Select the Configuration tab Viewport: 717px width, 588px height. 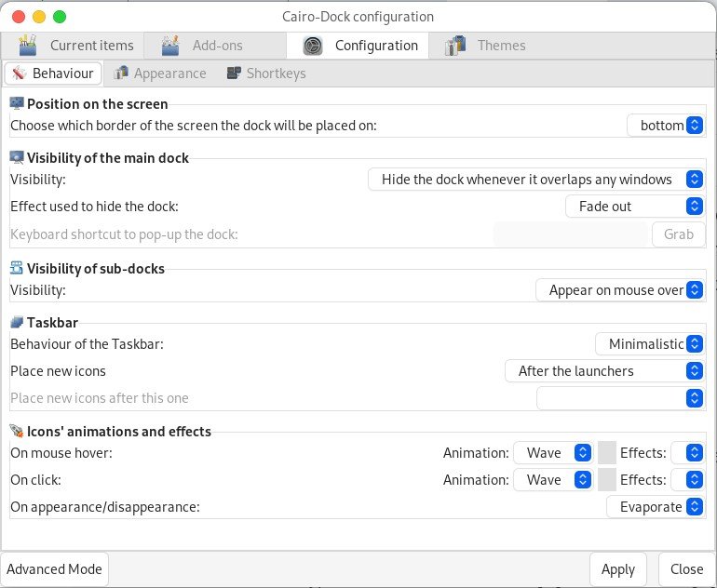[358, 46]
